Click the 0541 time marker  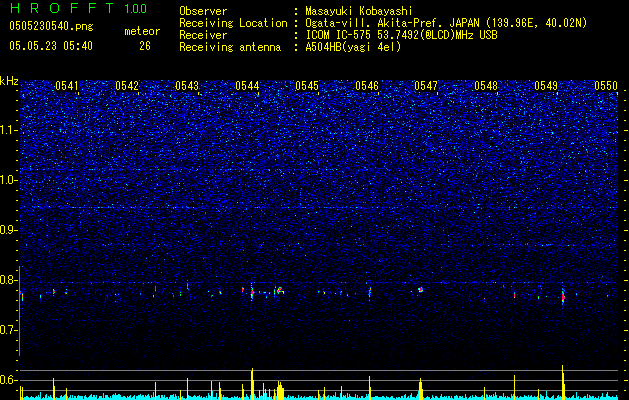(67, 85)
